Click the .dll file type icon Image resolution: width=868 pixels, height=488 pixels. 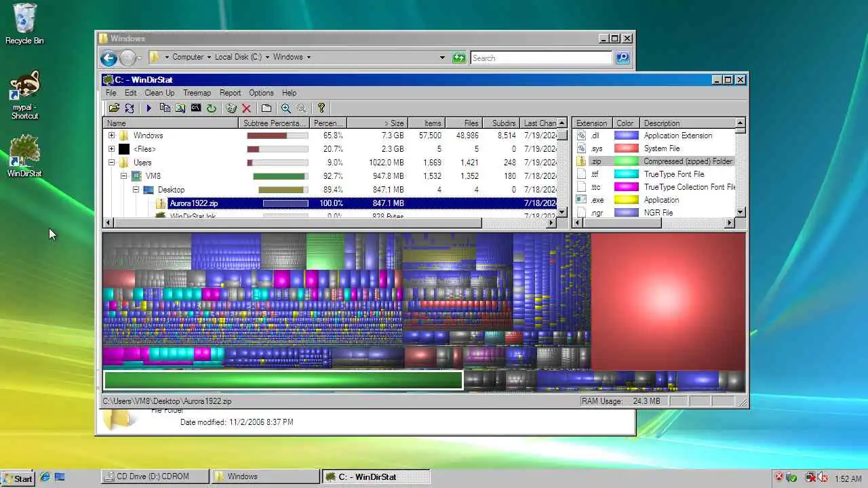click(581, 136)
